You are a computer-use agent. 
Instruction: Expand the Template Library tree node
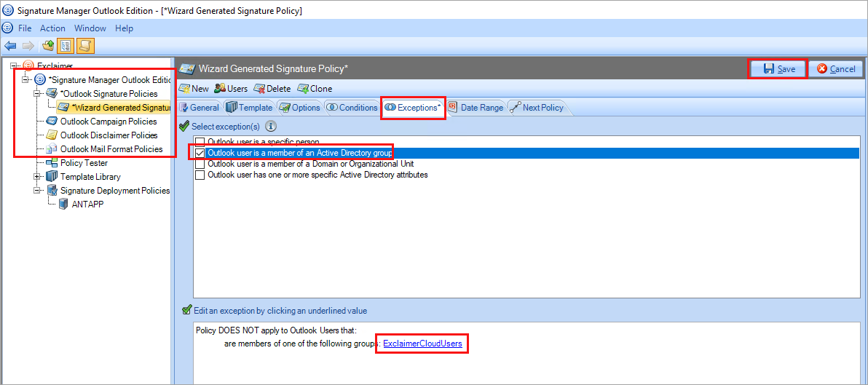point(37,177)
